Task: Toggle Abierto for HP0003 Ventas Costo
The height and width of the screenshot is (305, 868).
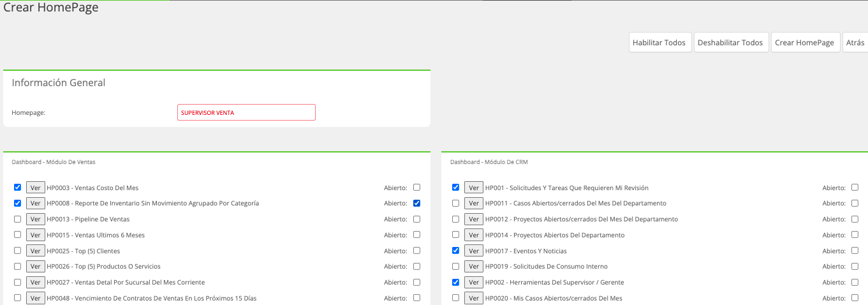Action: [416, 188]
